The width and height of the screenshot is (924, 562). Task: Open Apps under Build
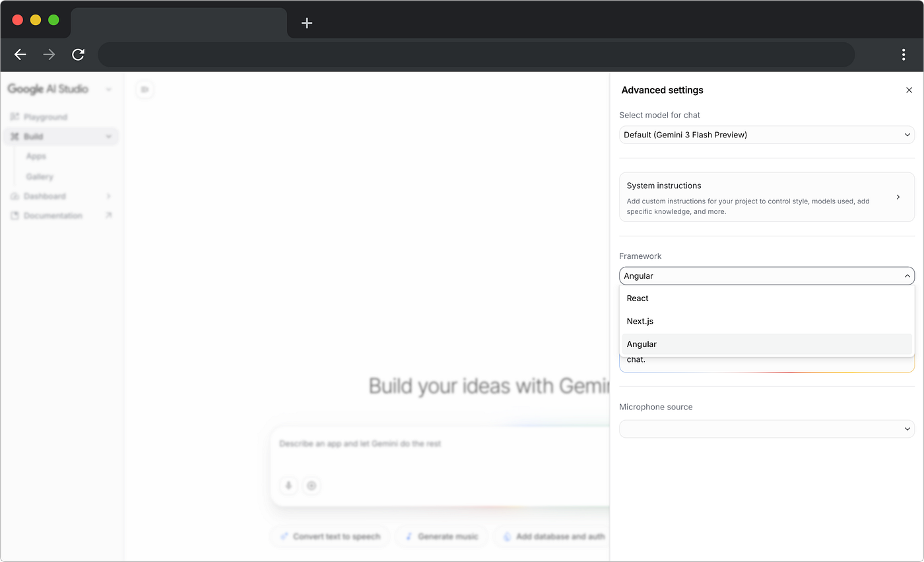(x=36, y=157)
